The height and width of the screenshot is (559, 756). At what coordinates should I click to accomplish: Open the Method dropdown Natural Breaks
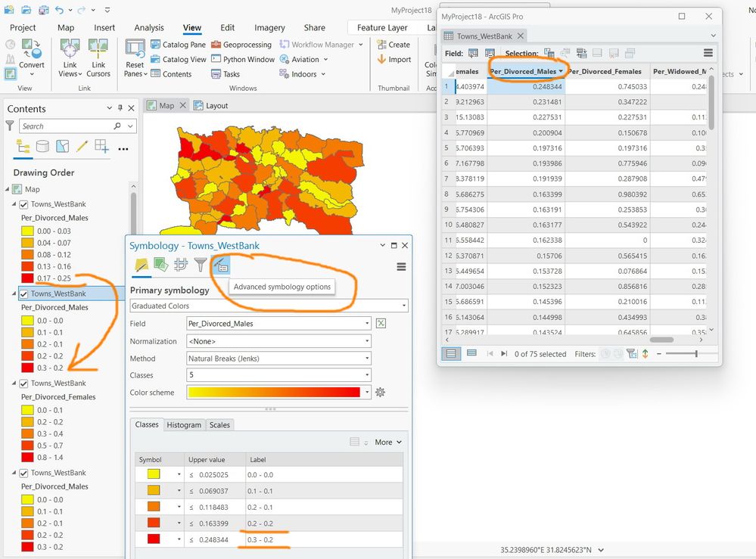coord(278,358)
